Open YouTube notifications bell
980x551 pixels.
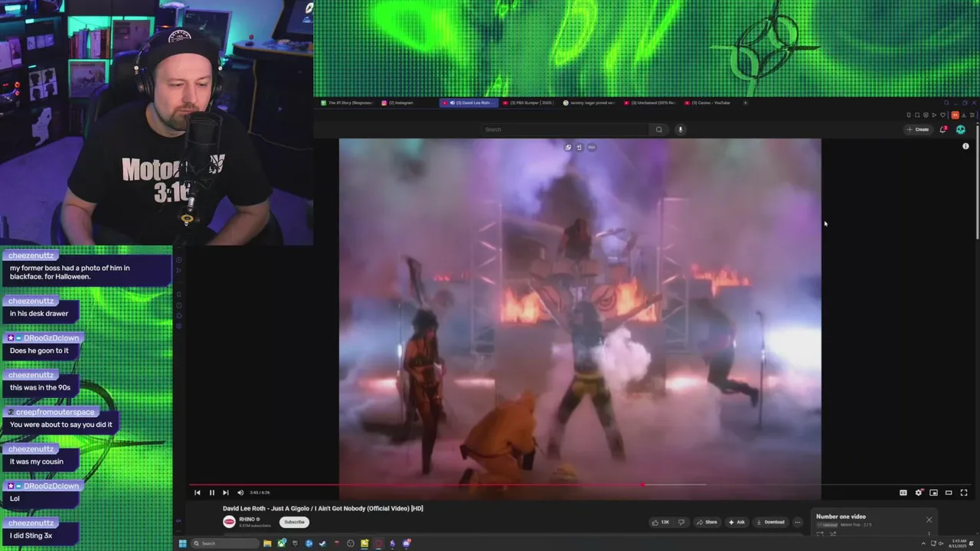click(x=943, y=129)
